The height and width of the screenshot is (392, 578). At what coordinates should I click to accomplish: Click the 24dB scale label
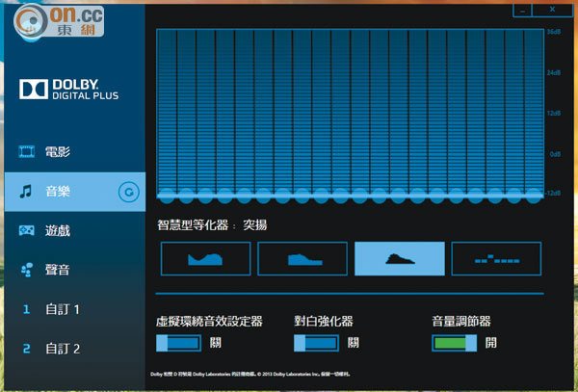pos(554,73)
